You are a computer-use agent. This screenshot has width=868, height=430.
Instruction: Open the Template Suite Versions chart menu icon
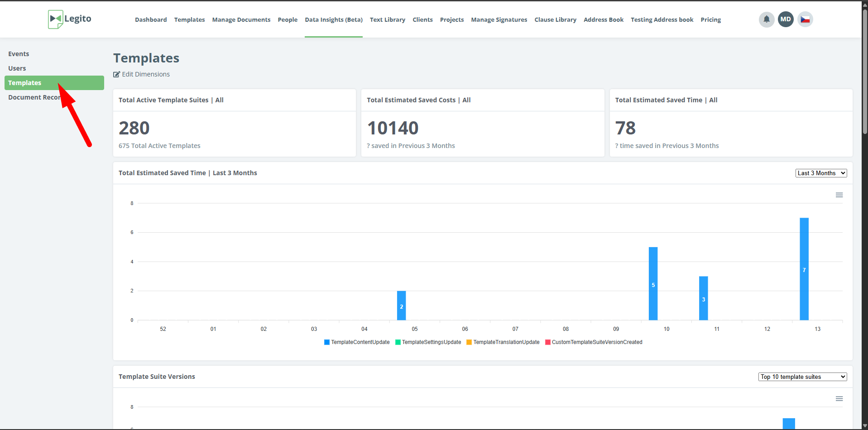pyautogui.click(x=839, y=399)
